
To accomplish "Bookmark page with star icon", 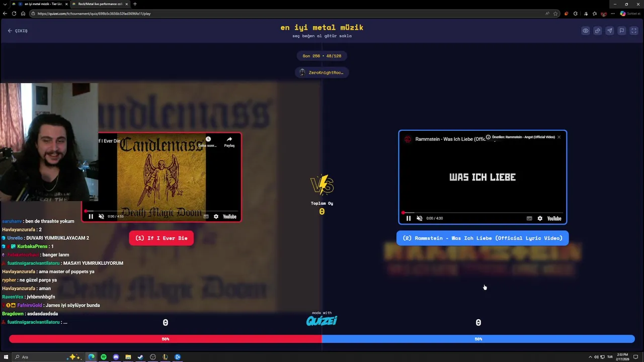I will tap(555, 14).
